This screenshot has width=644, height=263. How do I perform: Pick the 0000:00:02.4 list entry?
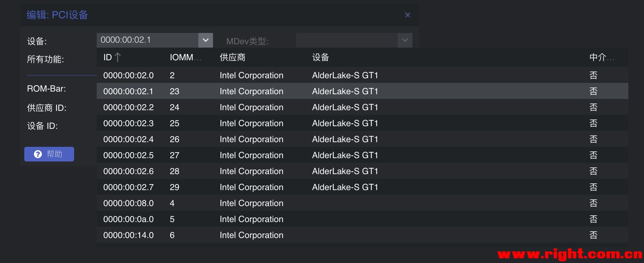[128, 139]
